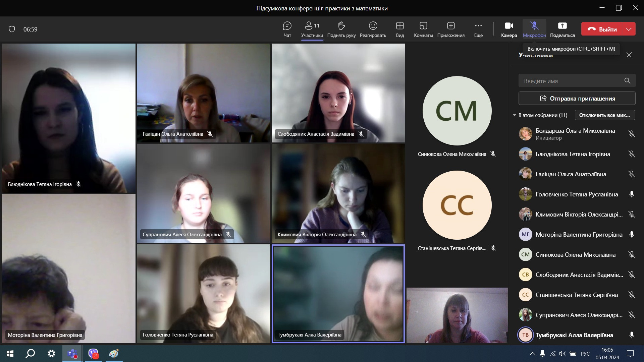The width and height of the screenshot is (644, 362).
Task: Click the shield security icon
Action: point(12,29)
